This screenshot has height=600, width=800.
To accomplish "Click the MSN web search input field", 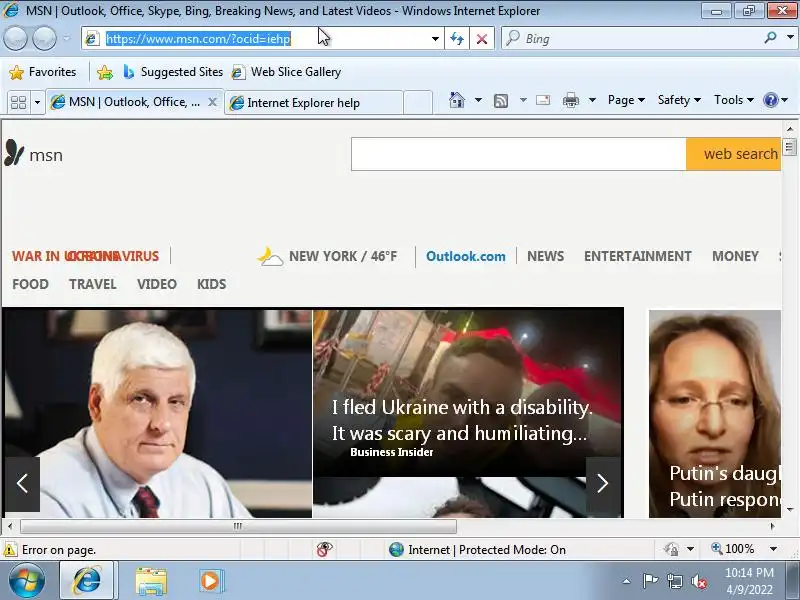I will 518,154.
